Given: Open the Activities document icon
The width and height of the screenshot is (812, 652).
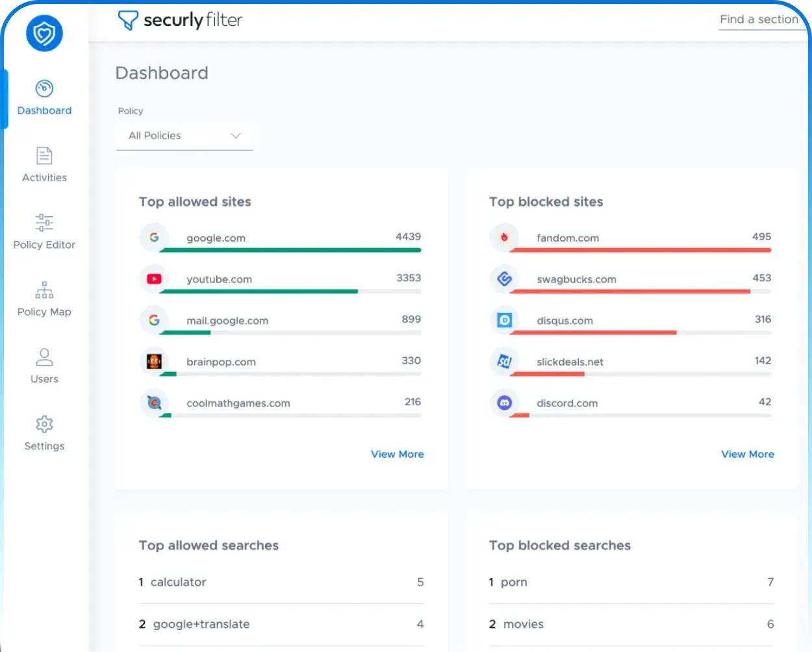Looking at the screenshot, I should [44, 155].
